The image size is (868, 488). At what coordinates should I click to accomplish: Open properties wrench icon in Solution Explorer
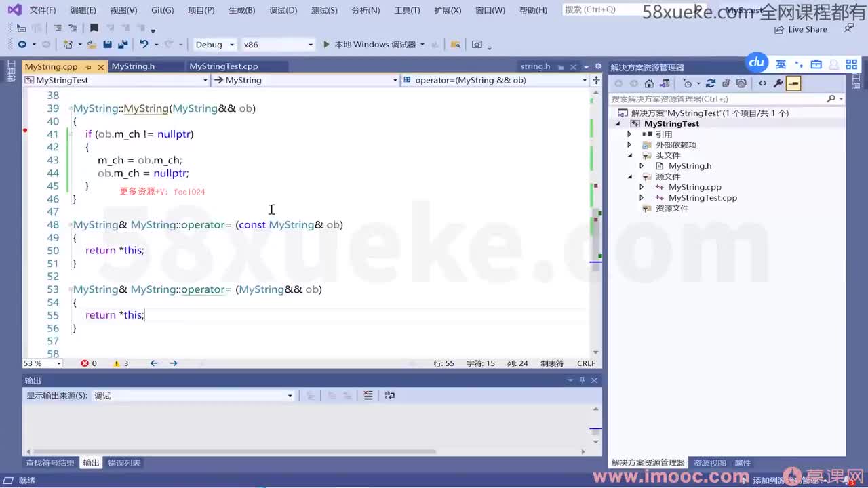778,83
